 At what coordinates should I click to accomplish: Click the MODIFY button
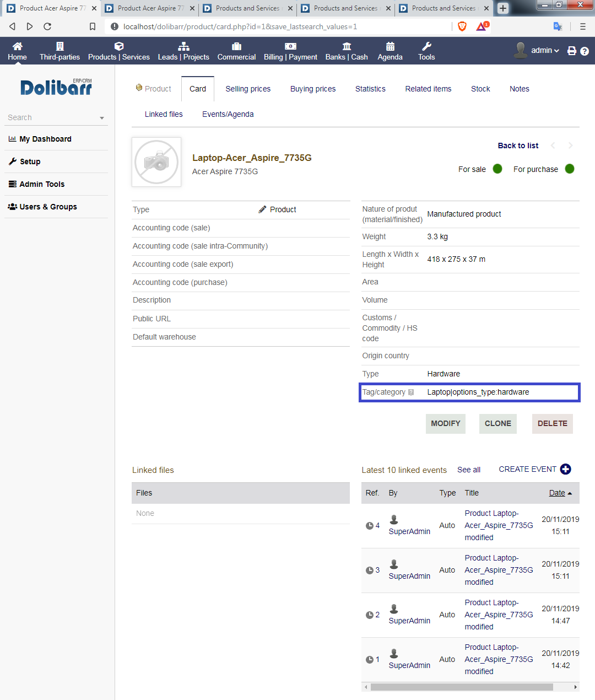(x=446, y=423)
